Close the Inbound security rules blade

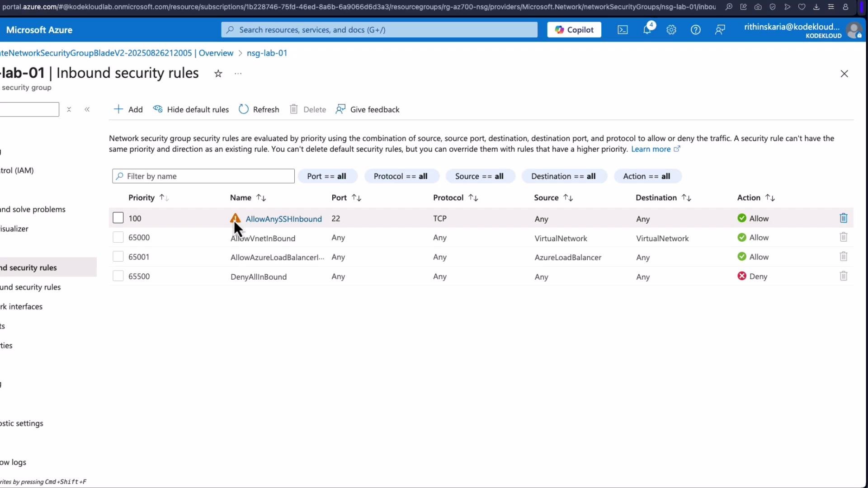(844, 74)
